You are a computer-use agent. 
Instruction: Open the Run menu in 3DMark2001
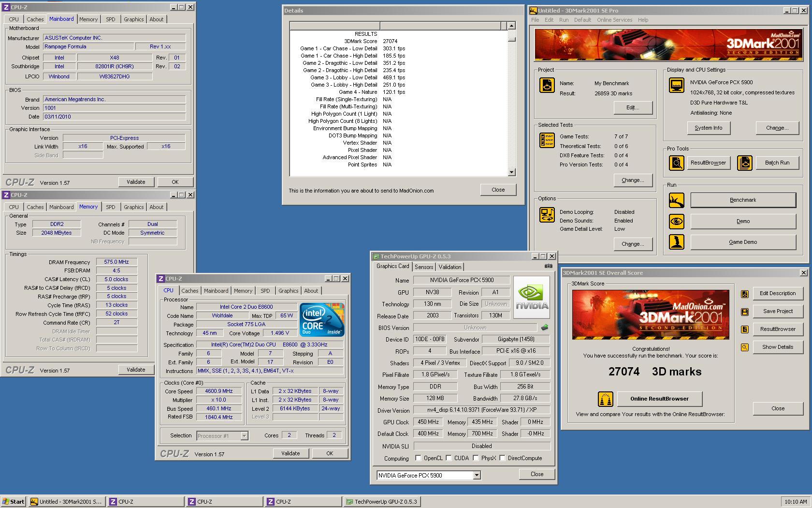pyautogui.click(x=564, y=20)
